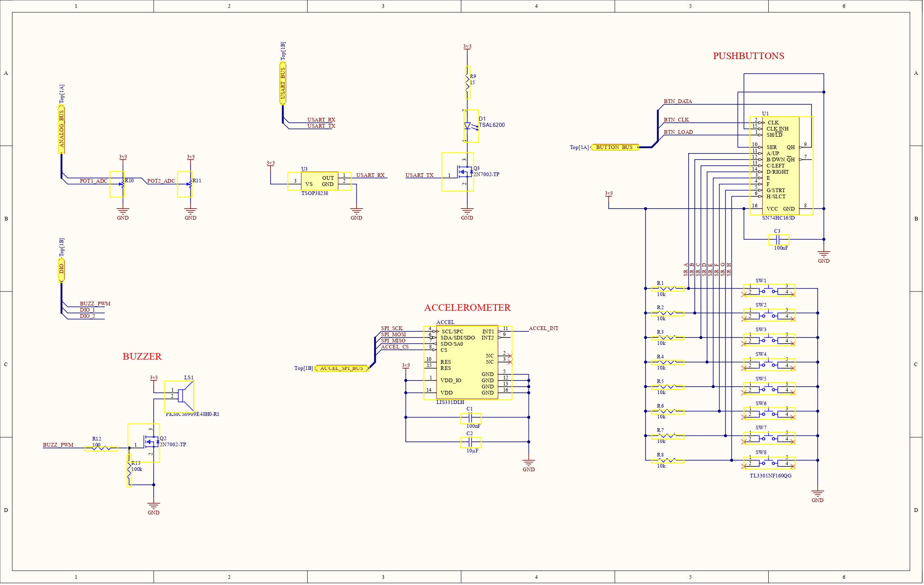924x585 pixels.
Task: Select the ACCEL_CS net label
Action: point(395,347)
